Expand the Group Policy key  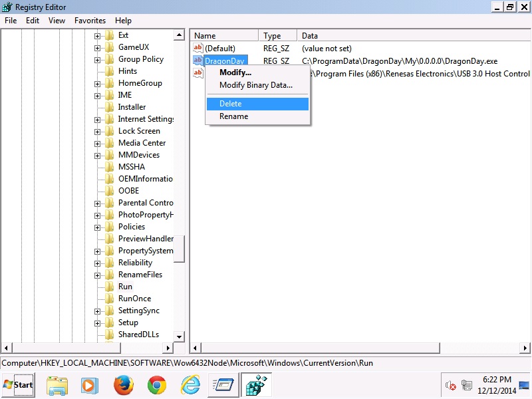pyautogui.click(x=97, y=60)
